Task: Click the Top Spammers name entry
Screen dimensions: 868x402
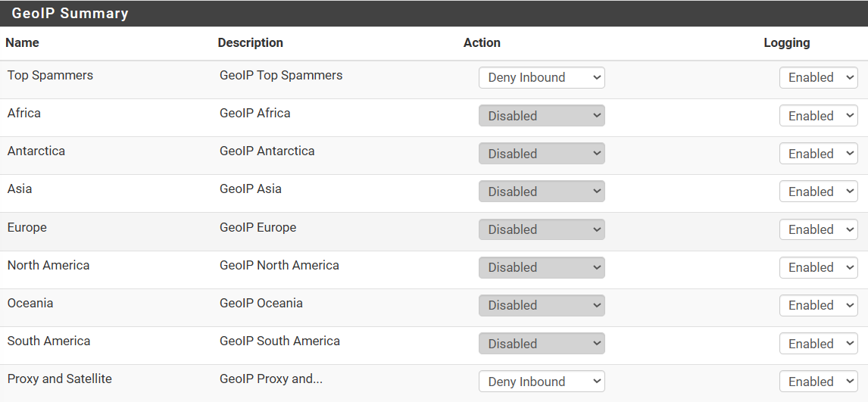Action: pos(50,75)
